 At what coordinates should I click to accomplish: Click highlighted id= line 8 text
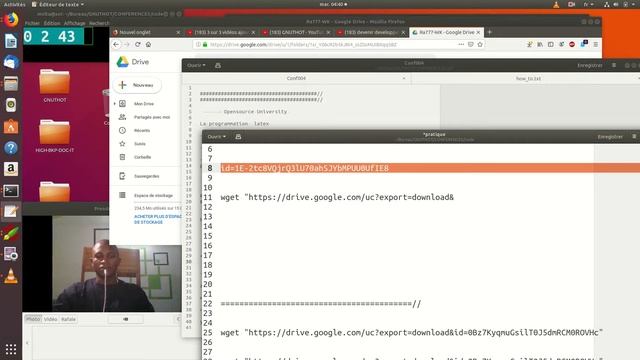(304, 168)
